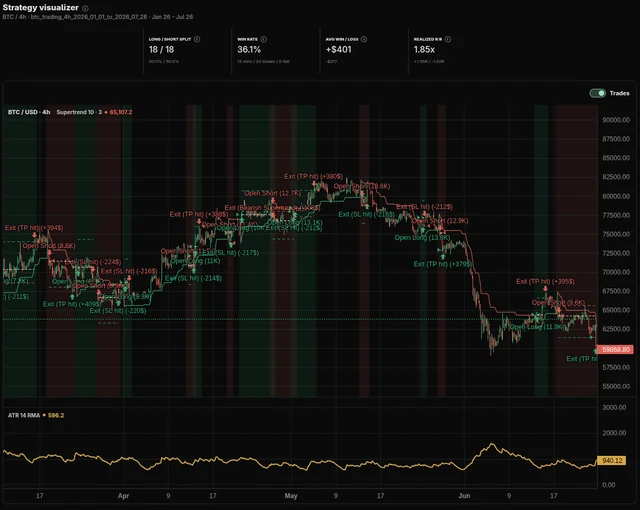The height and width of the screenshot is (510, 640).
Task: Click the Exit (TP hit) (+409$) trade label
Action: 72,304
